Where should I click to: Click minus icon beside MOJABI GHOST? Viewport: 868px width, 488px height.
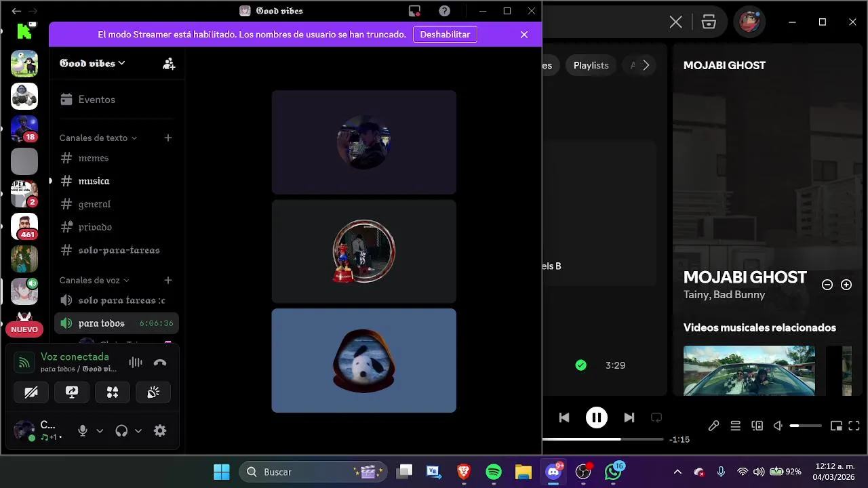(827, 285)
